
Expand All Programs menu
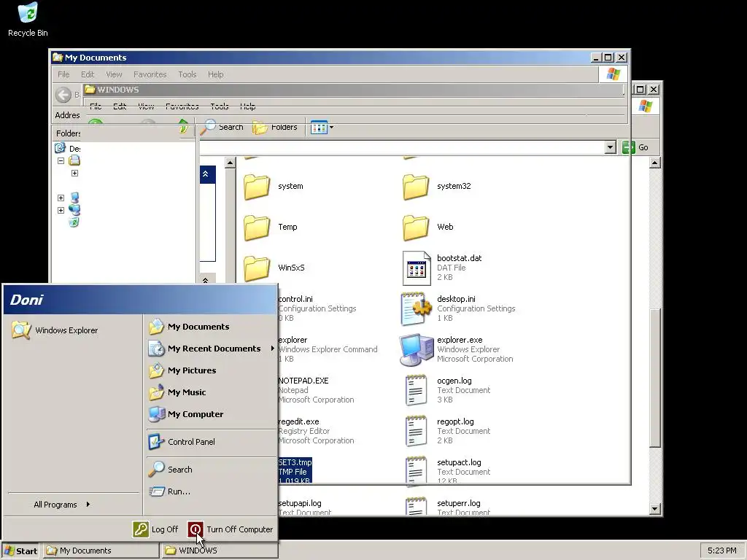point(62,505)
